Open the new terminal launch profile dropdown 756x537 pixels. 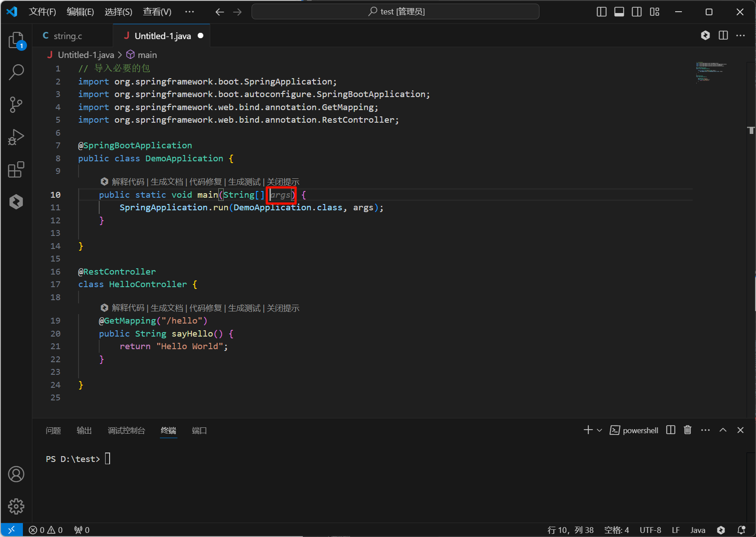tap(599, 430)
